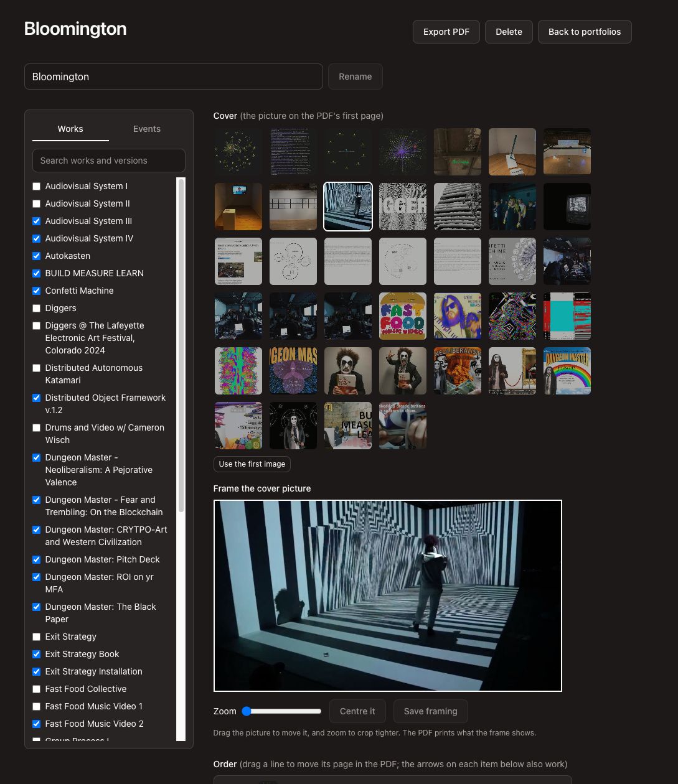Click the works list scrollbar
This screenshot has height=784, width=678.
pos(181,345)
